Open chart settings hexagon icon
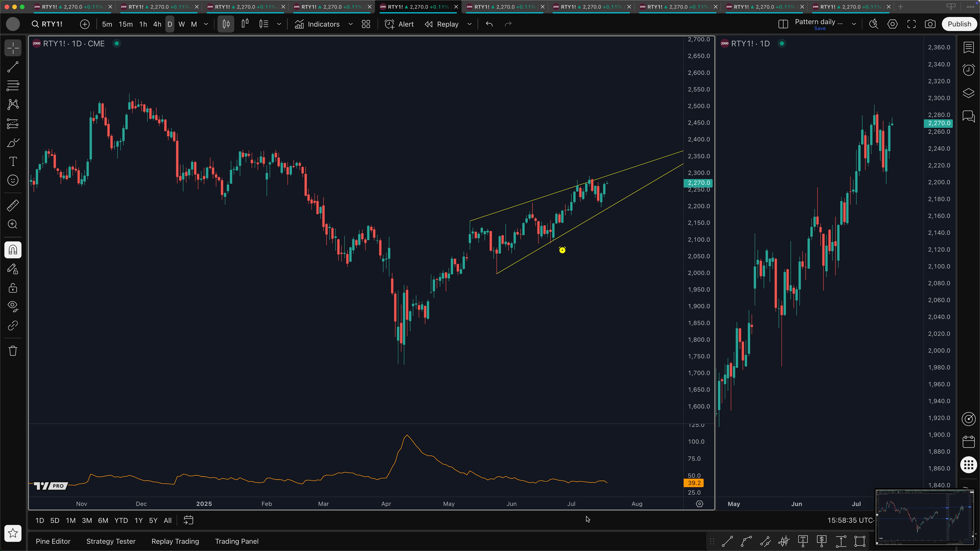Image resolution: width=980 pixels, height=551 pixels. point(892,24)
